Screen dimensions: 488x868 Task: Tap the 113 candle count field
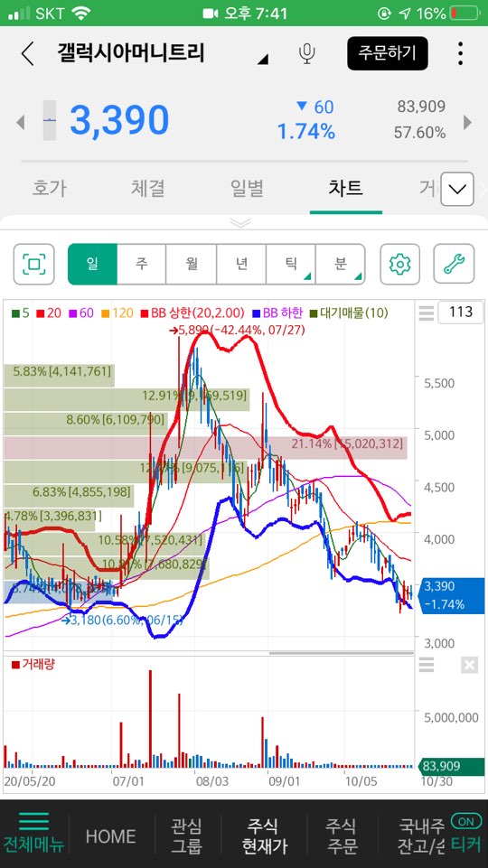(461, 313)
